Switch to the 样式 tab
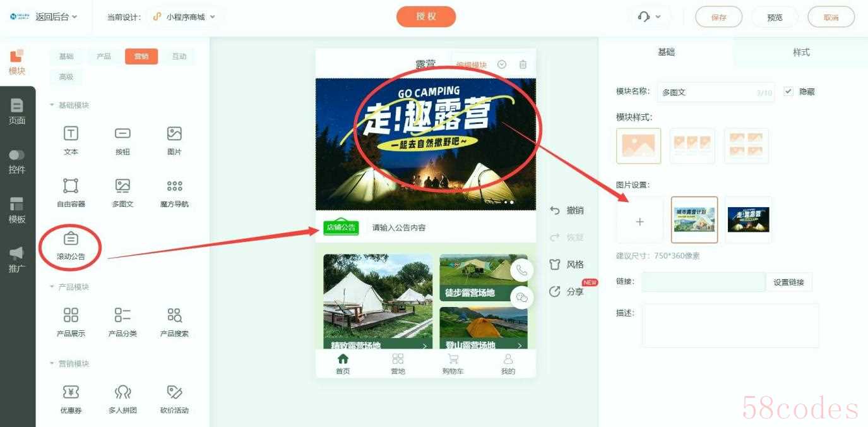The width and height of the screenshot is (868, 427). (800, 52)
